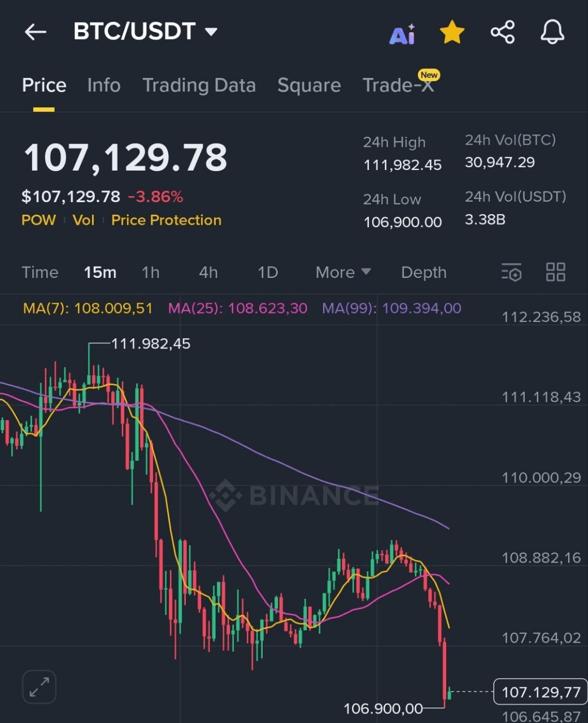Open the Trade-X tab
Screen dimensions: 588x723
399,85
